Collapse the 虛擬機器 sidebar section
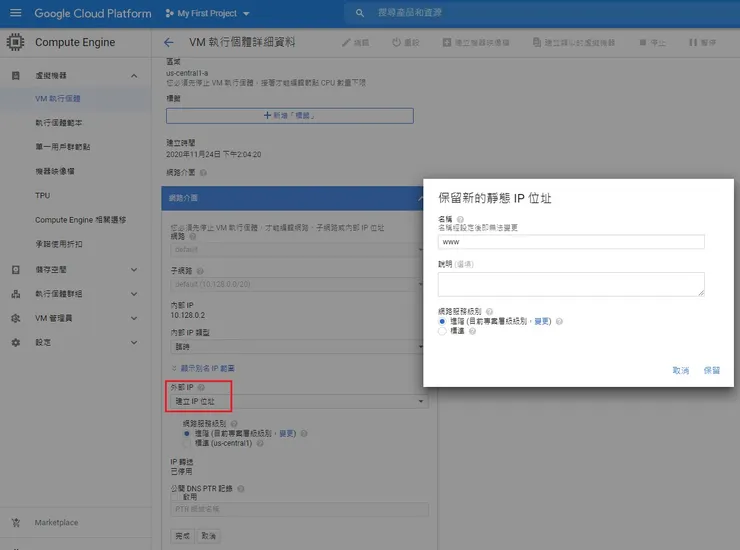This screenshot has height=550, width=740. [134, 76]
